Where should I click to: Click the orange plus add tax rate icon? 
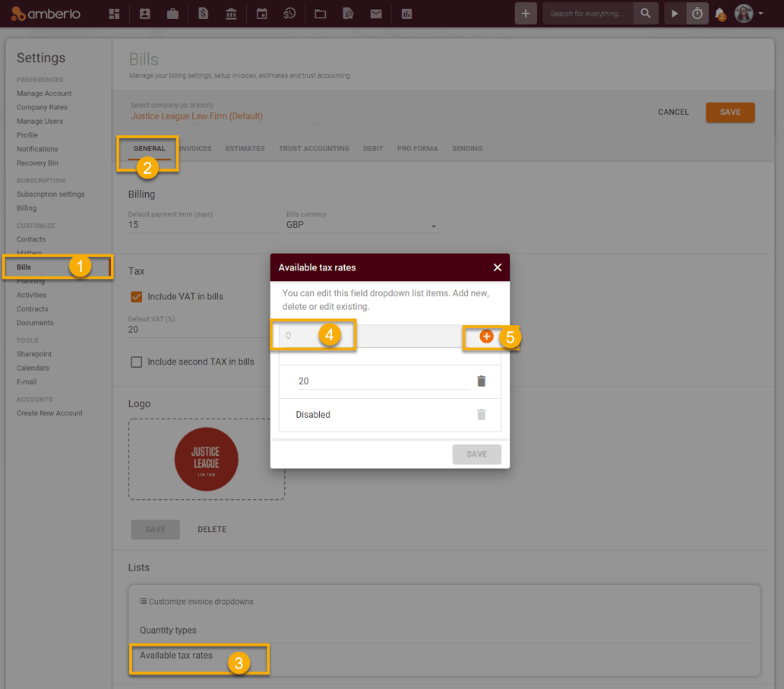486,337
